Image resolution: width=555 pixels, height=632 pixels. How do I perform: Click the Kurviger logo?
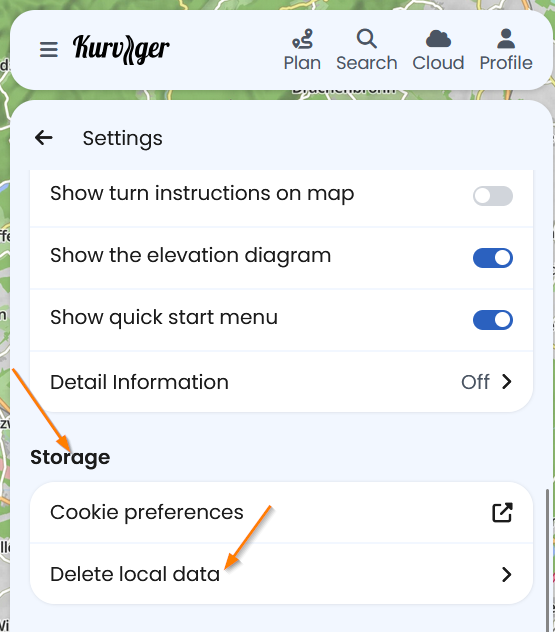coord(121,49)
